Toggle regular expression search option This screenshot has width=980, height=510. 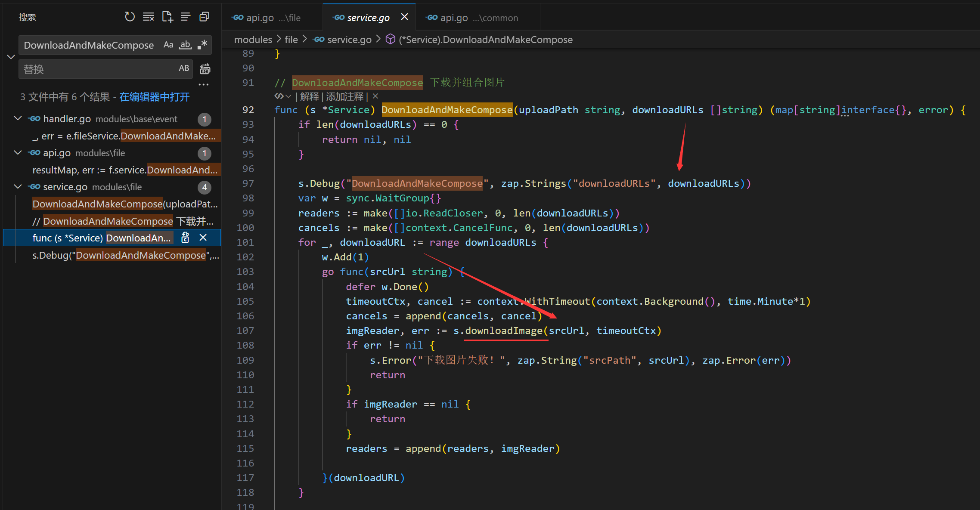click(x=202, y=45)
